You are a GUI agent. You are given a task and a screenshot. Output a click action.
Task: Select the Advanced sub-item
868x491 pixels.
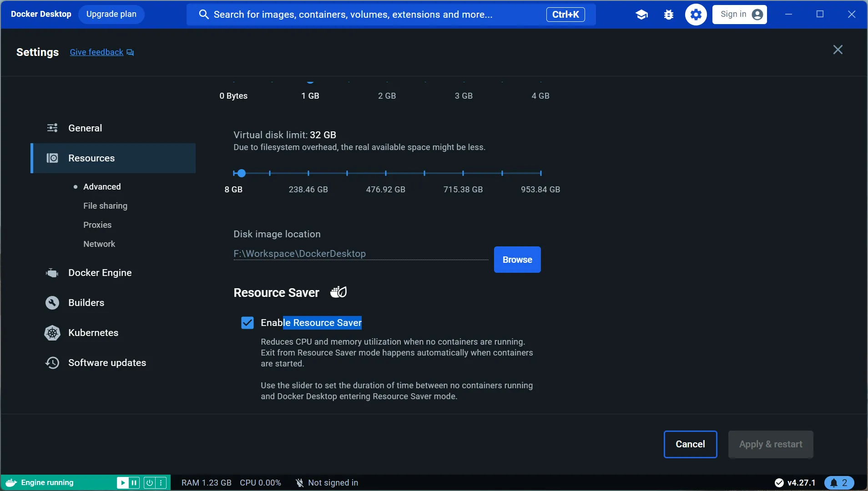[102, 187]
